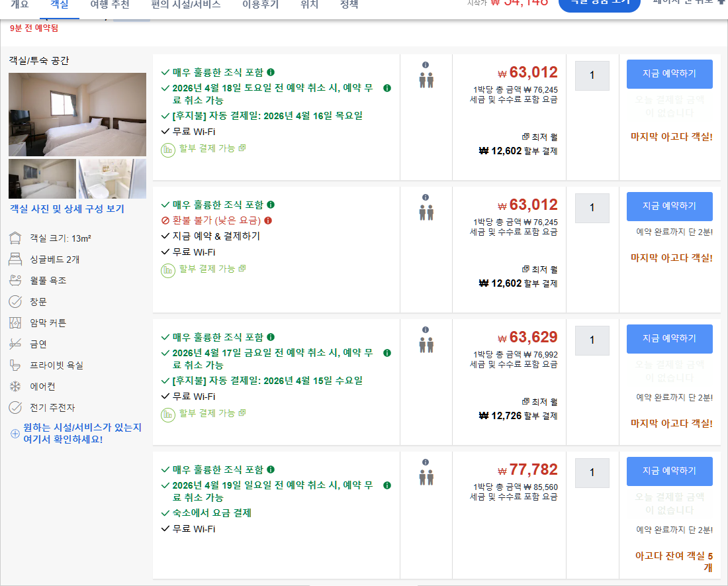Go to the 위치 location tab
Screen dimensions: 728x586
pyautogui.click(x=309, y=5)
